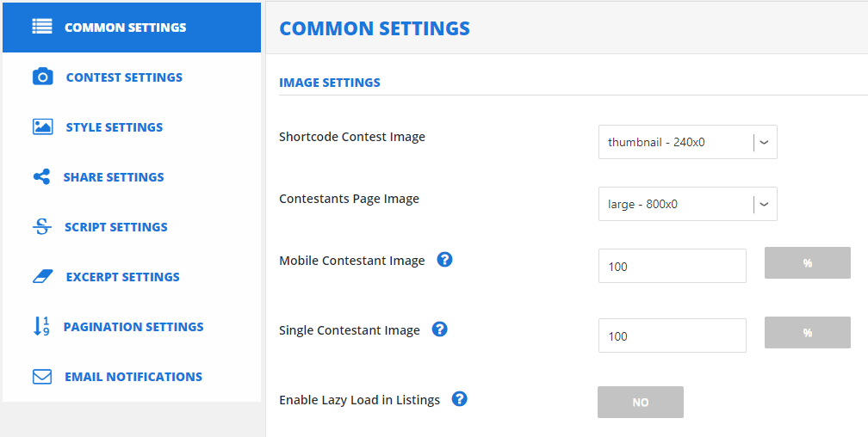Click the Style Settings picture icon

[x=43, y=126]
